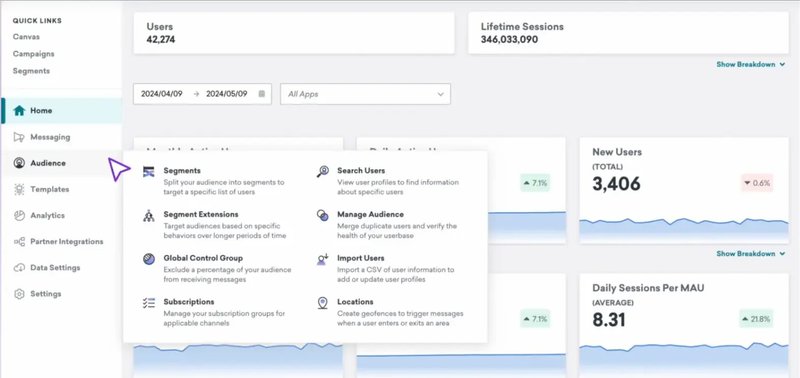Screen dimensions: 800x378
Task: Click the calendar icon in date range
Action: click(x=262, y=94)
